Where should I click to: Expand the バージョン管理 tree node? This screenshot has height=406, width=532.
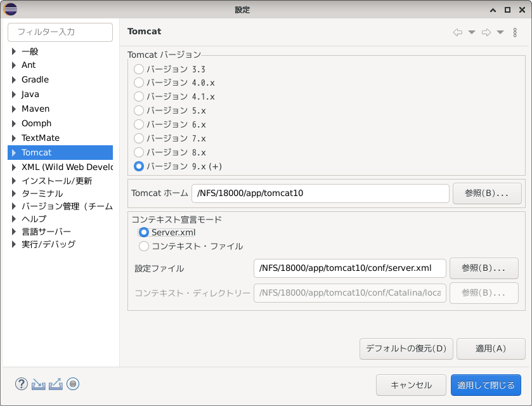(x=13, y=206)
